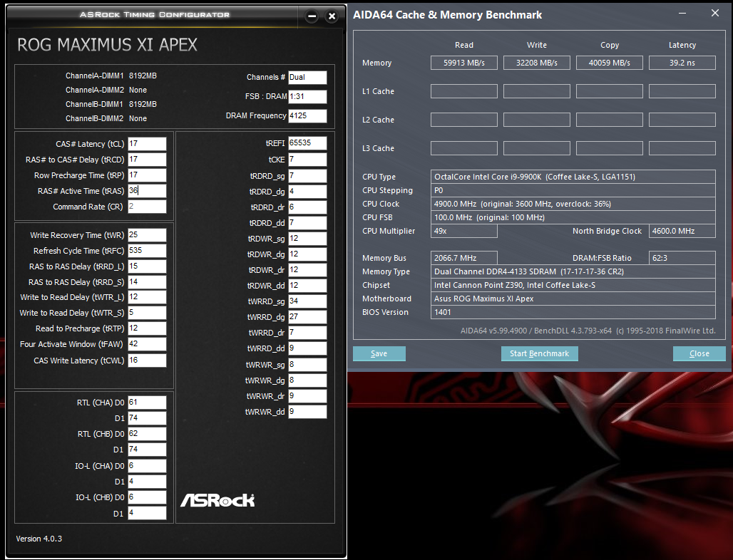The height and width of the screenshot is (560, 733).
Task: Click the tRRD_L value field
Action: pos(147,266)
